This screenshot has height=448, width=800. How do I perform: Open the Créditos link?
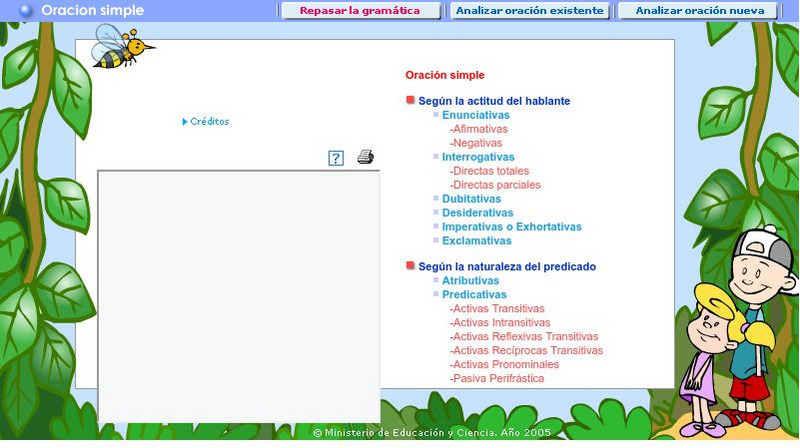[x=209, y=121]
